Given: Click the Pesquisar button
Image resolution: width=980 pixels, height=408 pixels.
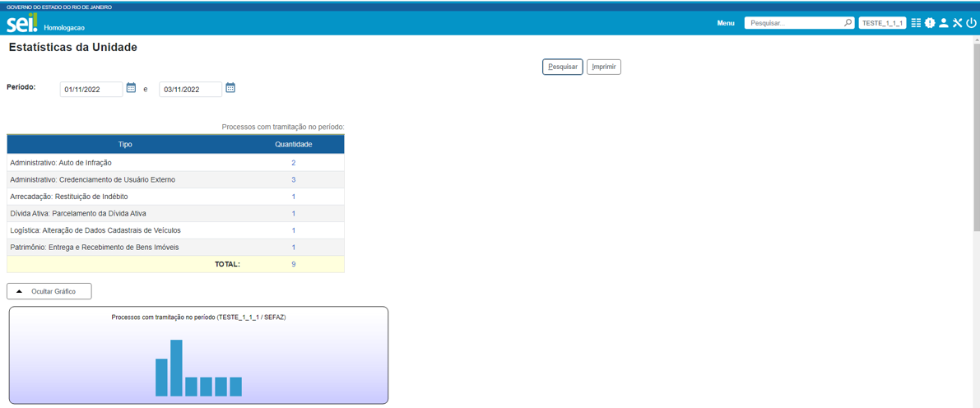Looking at the screenshot, I should point(563,67).
